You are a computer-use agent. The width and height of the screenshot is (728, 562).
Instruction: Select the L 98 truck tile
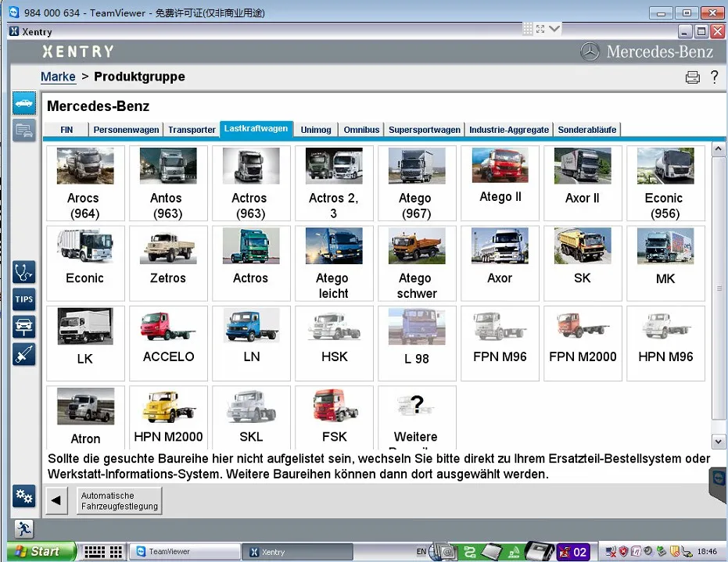(x=417, y=343)
